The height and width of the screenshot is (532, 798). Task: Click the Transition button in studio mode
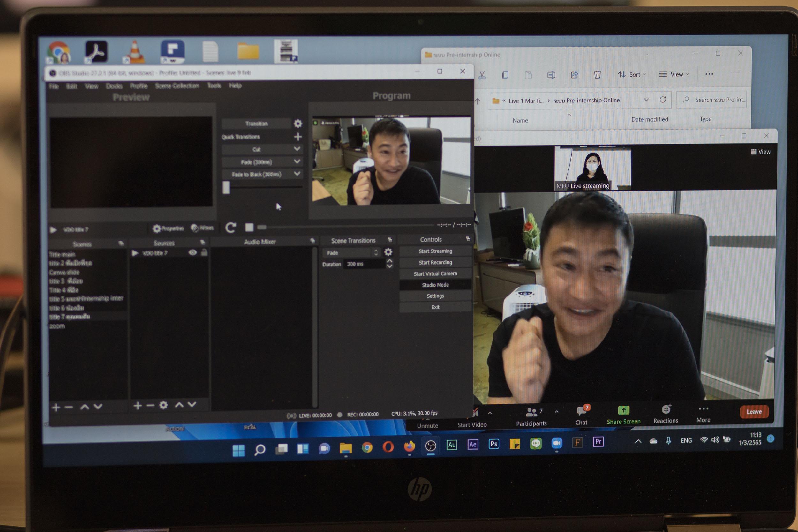click(x=257, y=124)
